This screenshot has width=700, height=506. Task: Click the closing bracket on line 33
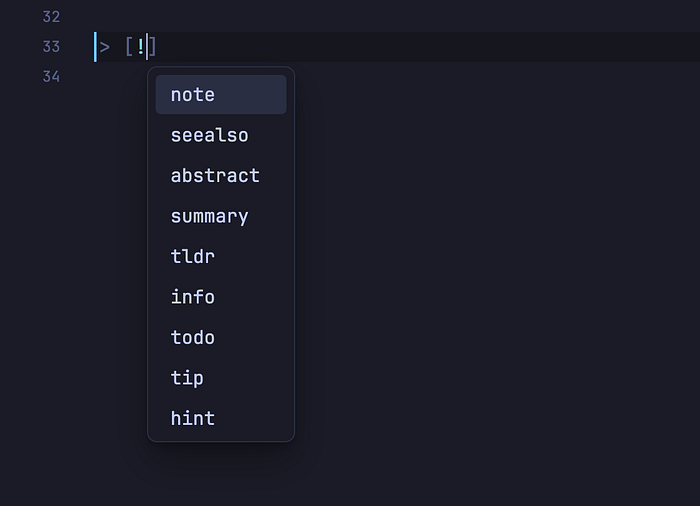(152, 46)
